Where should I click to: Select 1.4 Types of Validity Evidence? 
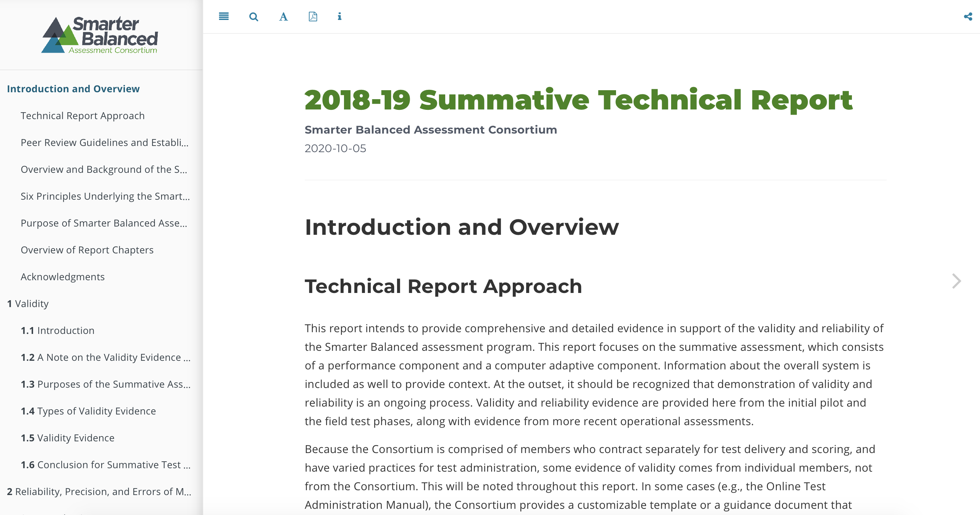[88, 411]
